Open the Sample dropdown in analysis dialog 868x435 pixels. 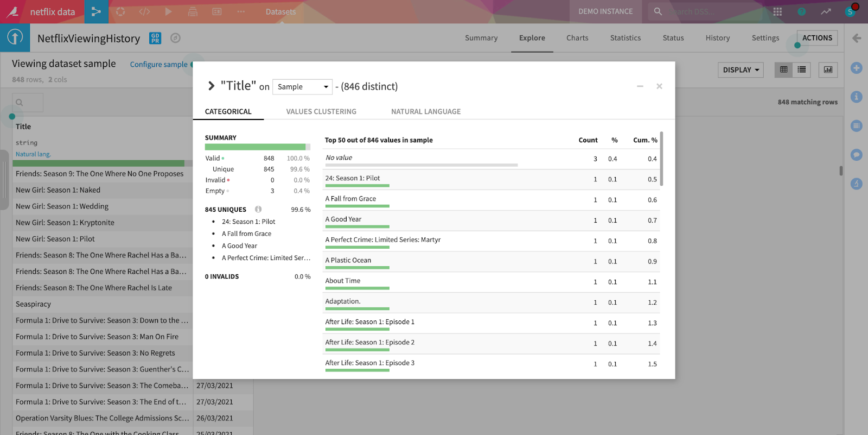302,87
